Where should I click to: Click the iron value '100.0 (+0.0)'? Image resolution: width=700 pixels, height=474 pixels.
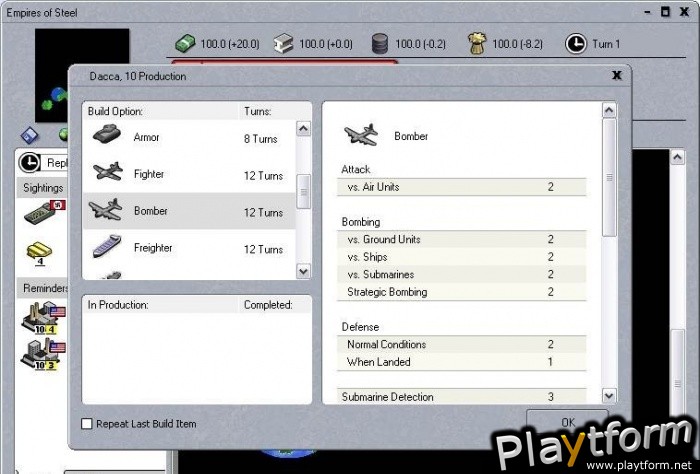326,44
